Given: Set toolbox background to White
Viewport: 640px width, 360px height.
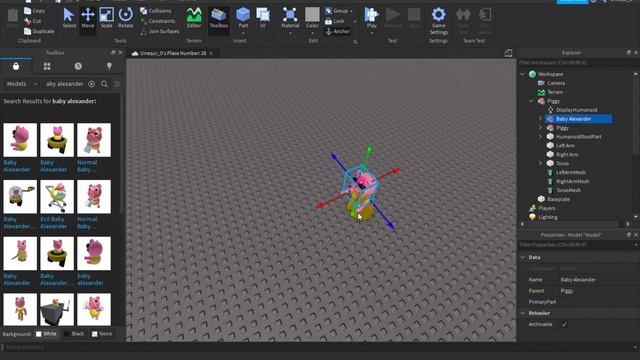Looking at the screenshot, I should point(46,334).
